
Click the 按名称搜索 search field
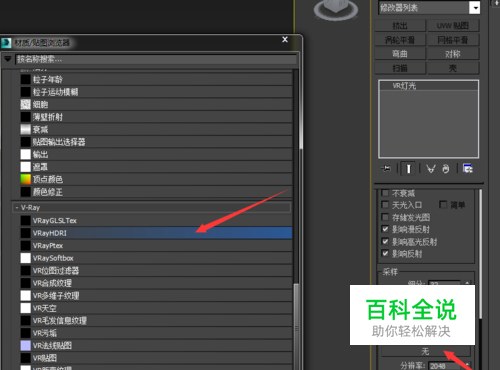click(156, 59)
